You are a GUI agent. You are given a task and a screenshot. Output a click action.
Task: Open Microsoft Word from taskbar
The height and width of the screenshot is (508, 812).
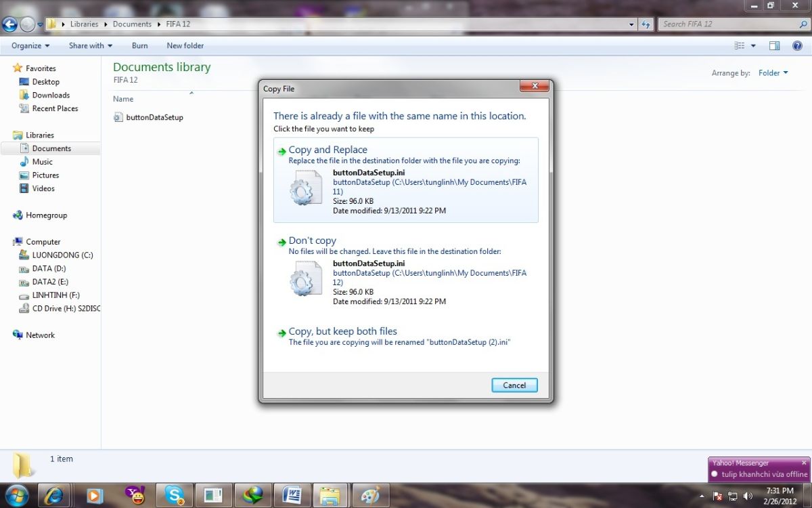pyautogui.click(x=292, y=495)
